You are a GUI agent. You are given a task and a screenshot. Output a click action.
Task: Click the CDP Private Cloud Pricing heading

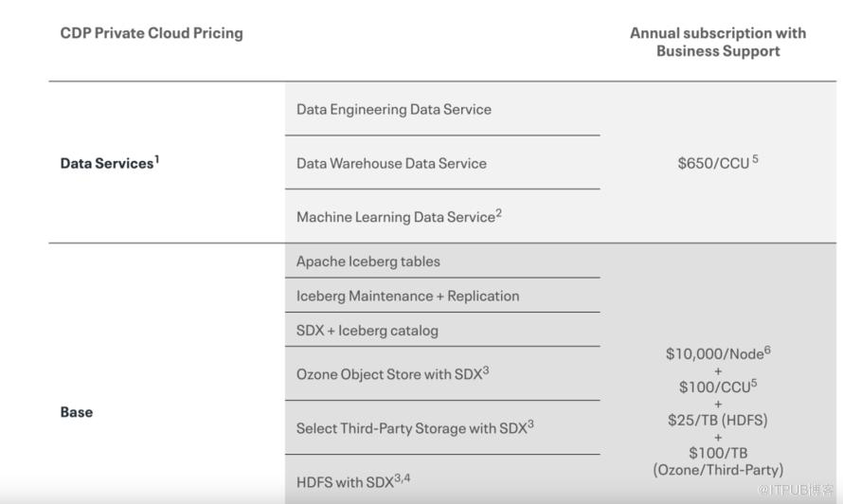[x=152, y=33]
